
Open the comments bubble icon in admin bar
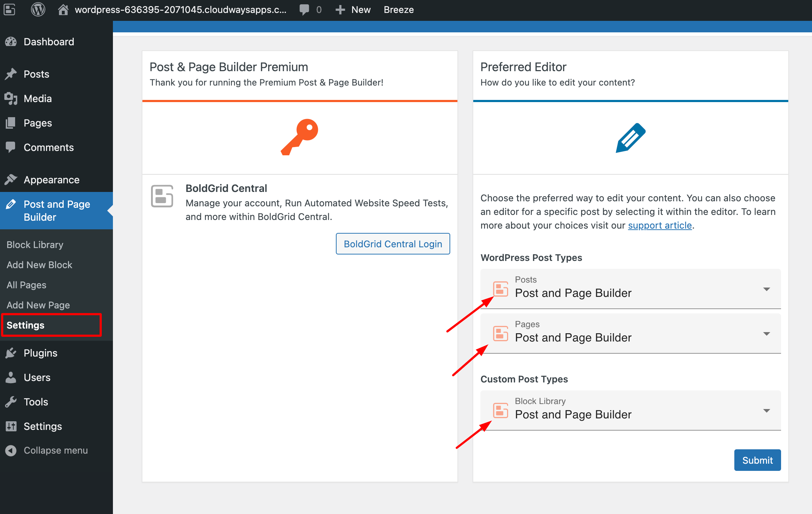tap(304, 10)
